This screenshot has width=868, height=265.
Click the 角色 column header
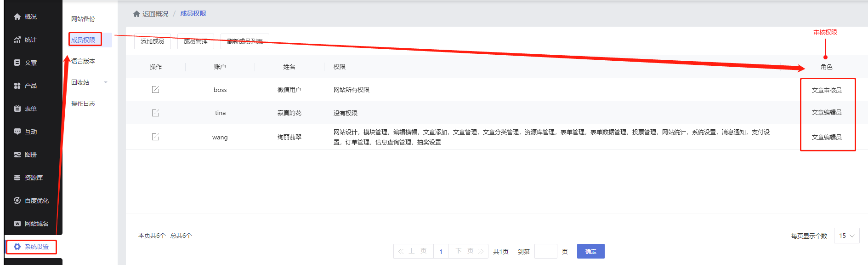[827, 67]
